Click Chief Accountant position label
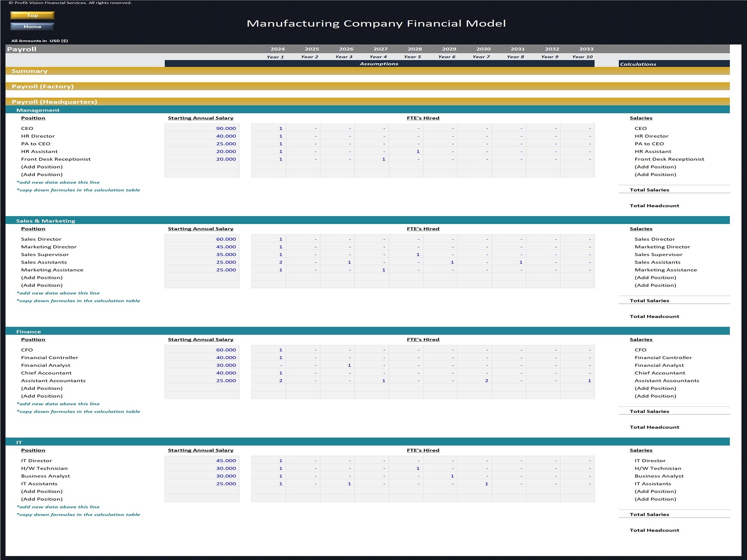 click(x=46, y=373)
